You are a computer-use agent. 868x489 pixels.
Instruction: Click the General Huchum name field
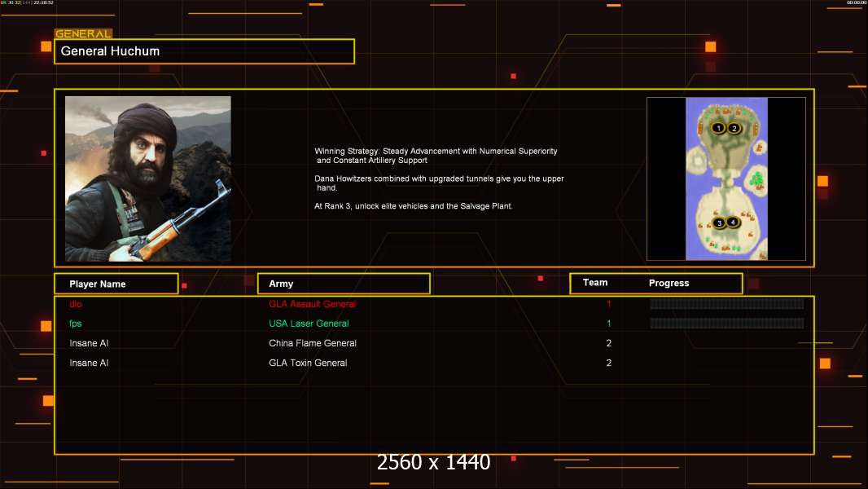tap(204, 51)
